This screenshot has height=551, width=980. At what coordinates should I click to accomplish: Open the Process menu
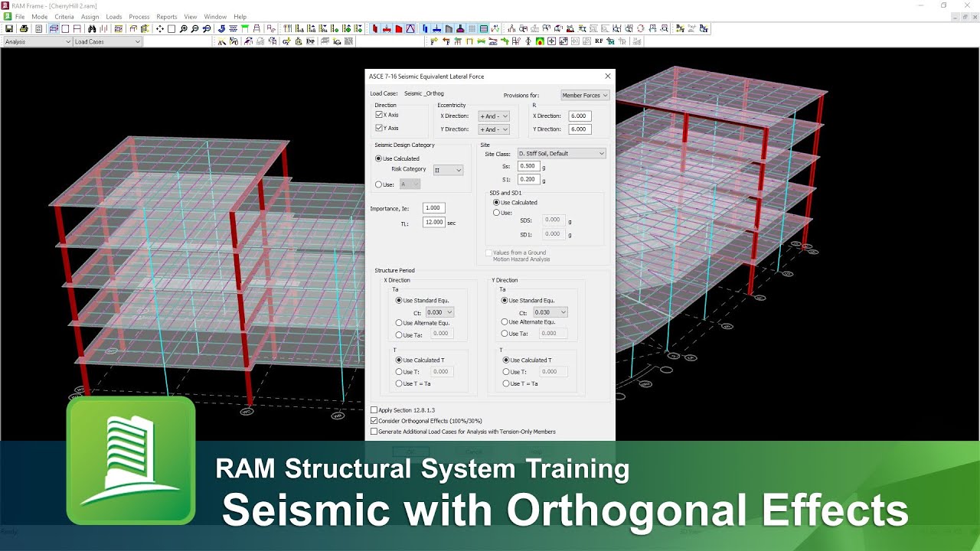[139, 16]
